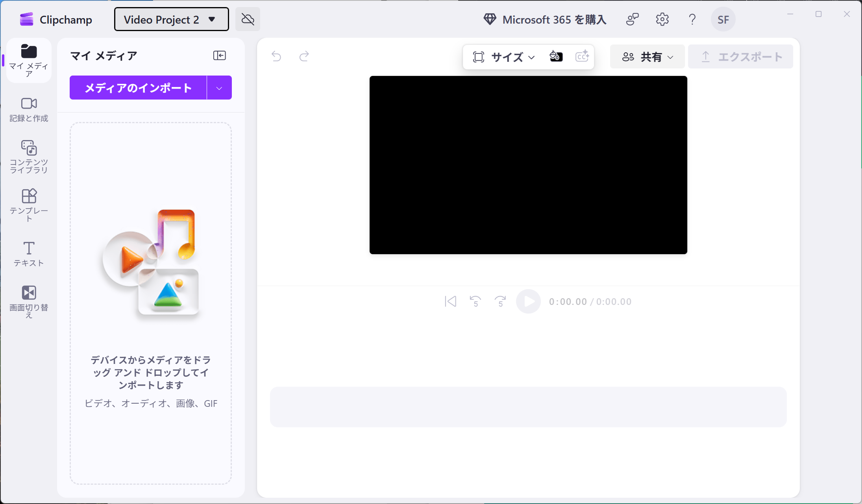Open the 記録と作成 (Record & create) panel
The height and width of the screenshot is (504, 862).
tap(29, 110)
